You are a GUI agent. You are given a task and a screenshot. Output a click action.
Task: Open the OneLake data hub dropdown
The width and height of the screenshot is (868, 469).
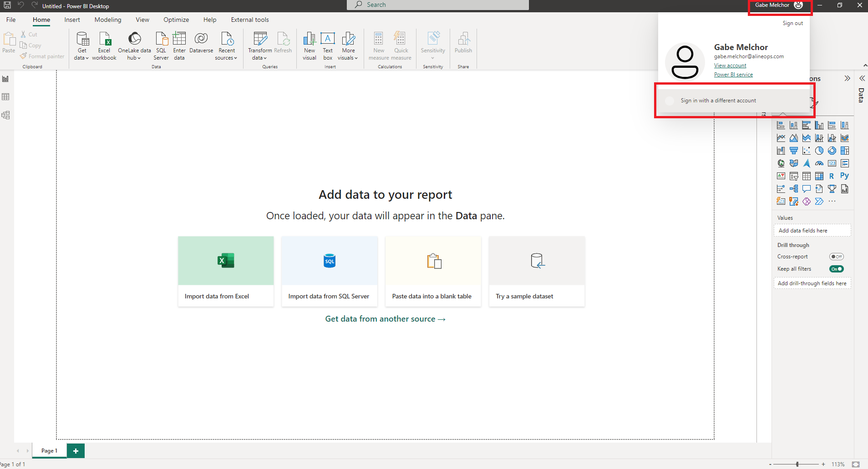(134, 46)
